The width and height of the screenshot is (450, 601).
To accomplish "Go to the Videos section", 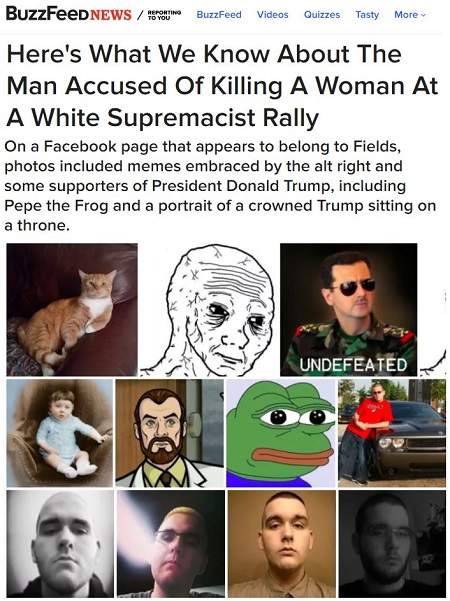I will (x=273, y=15).
